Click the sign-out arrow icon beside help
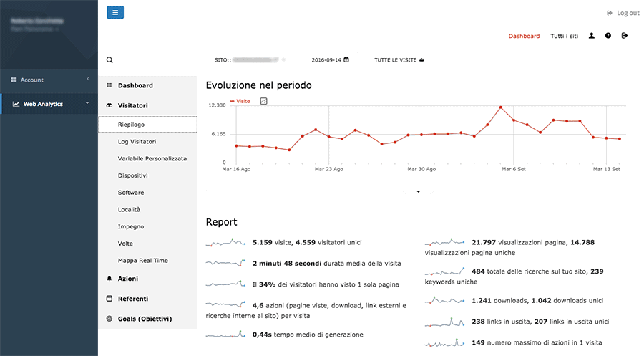 [x=625, y=35]
